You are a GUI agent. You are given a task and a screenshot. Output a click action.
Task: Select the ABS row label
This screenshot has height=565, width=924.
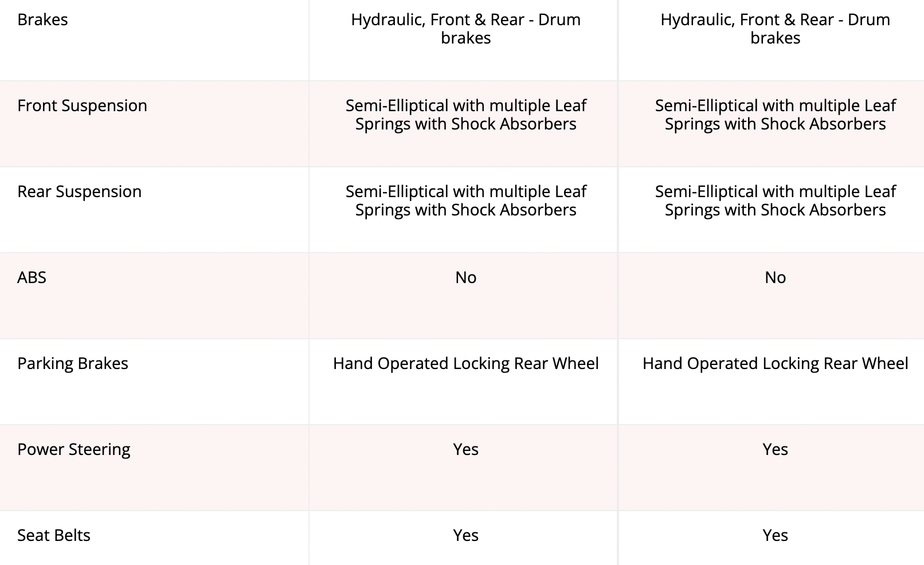tap(32, 277)
